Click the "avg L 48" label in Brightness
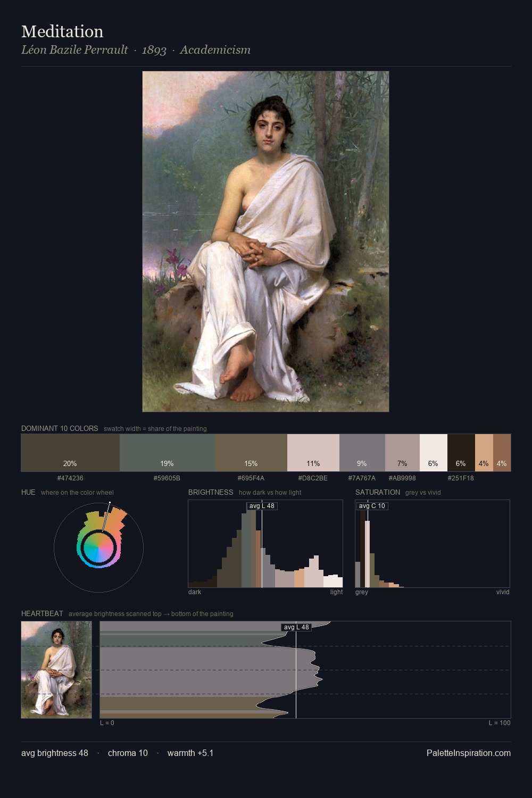This screenshot has width=532, height=798. tap(262, 506)
